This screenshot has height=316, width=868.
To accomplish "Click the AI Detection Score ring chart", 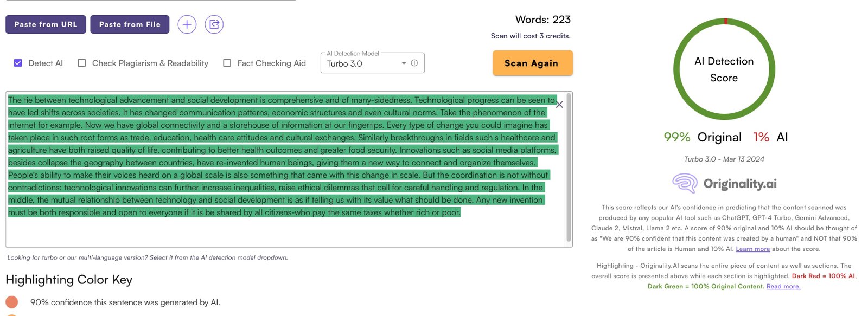I will tap(724, 69).
